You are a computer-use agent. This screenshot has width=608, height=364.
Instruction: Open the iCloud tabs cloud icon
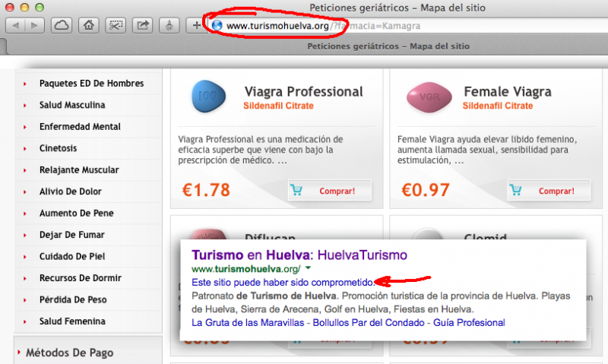pos(62,26)
